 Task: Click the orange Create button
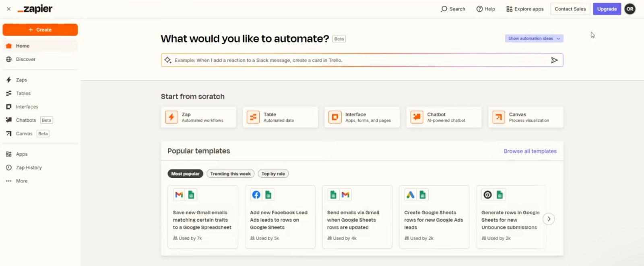[x=40, y=30]
